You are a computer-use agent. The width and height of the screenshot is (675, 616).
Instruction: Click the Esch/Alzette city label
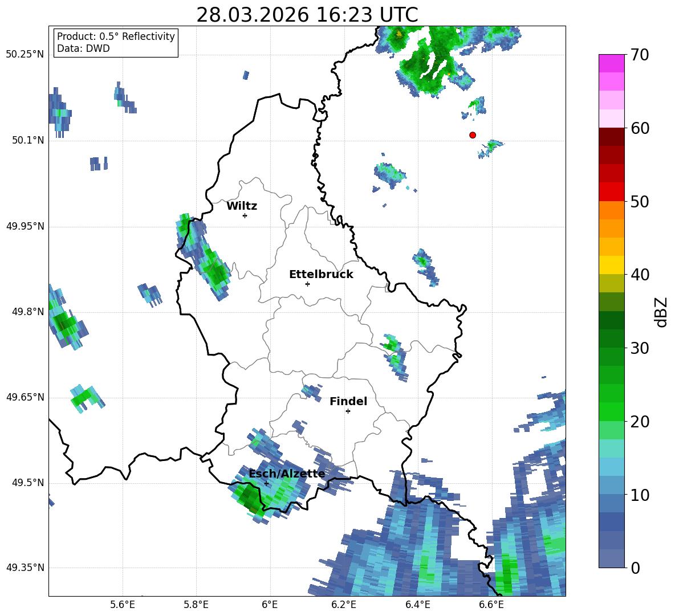pos(287,474)
